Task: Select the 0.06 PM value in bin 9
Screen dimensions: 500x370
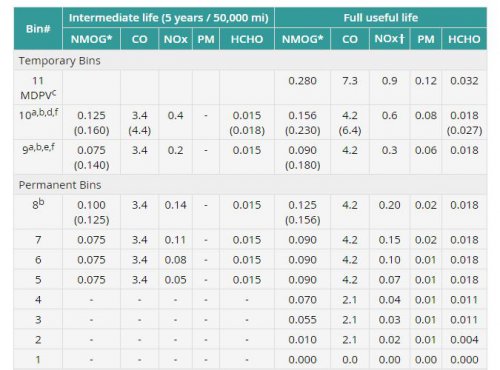Action: click(x=426, y=150)
